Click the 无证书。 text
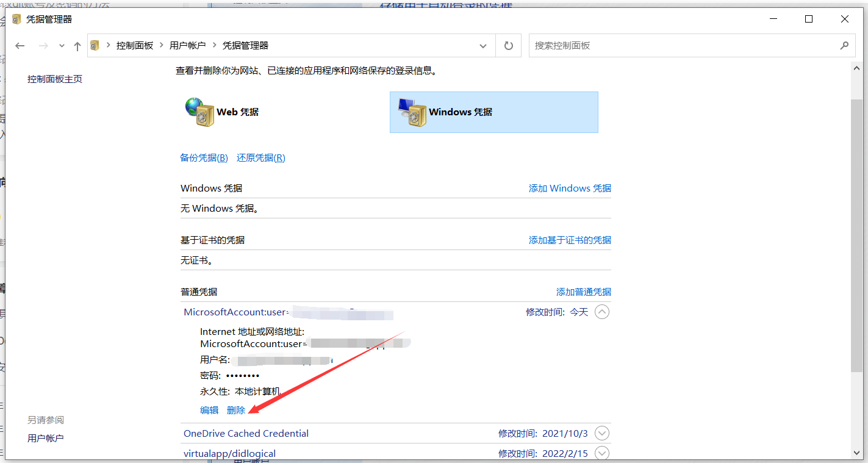 coord(196,260)
